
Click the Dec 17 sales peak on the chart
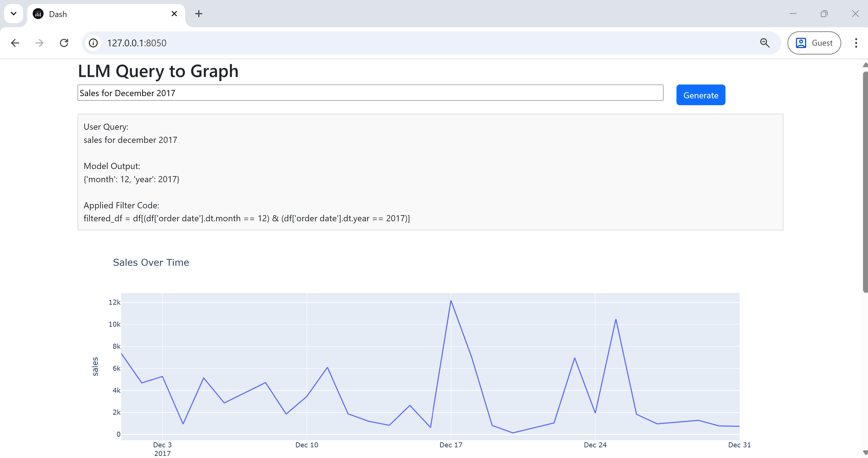tap(451, 301)
